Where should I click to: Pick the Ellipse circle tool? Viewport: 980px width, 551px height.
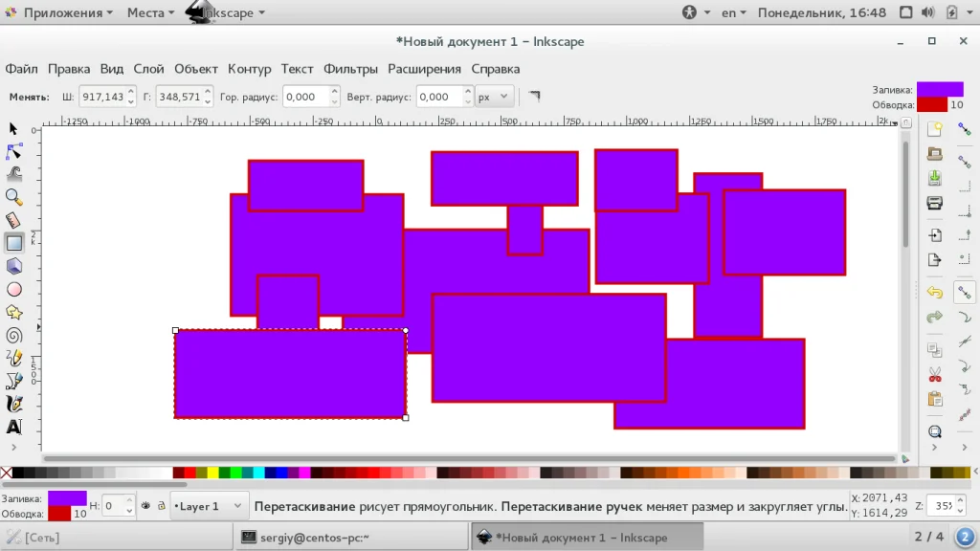pos(13,289)
